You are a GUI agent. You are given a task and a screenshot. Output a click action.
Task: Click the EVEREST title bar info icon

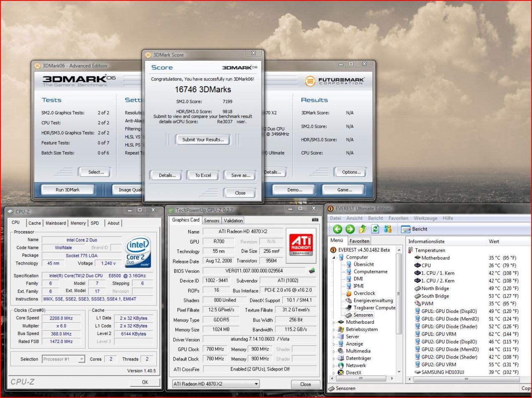[x=331, y=209]
